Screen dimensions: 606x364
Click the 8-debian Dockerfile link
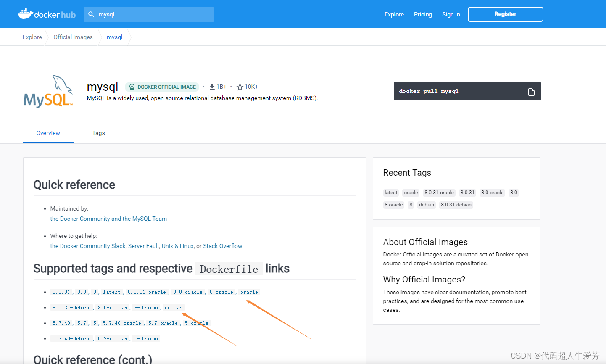pos(146,308)
